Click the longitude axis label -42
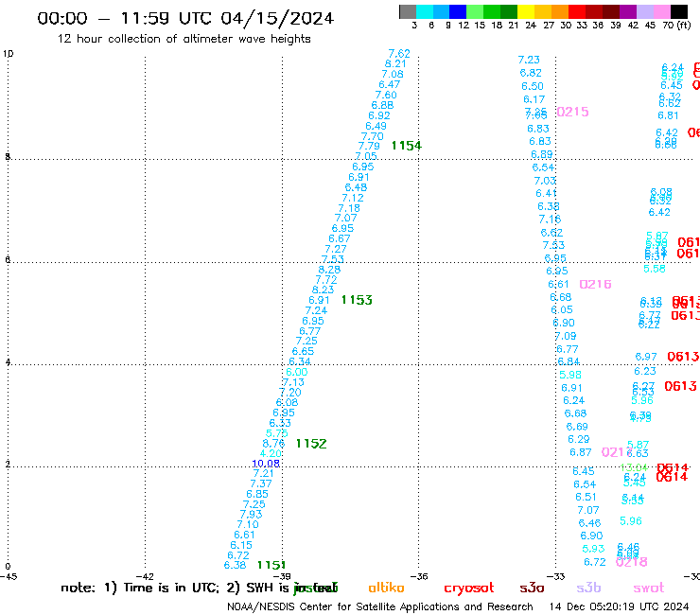 coord(145,577)
